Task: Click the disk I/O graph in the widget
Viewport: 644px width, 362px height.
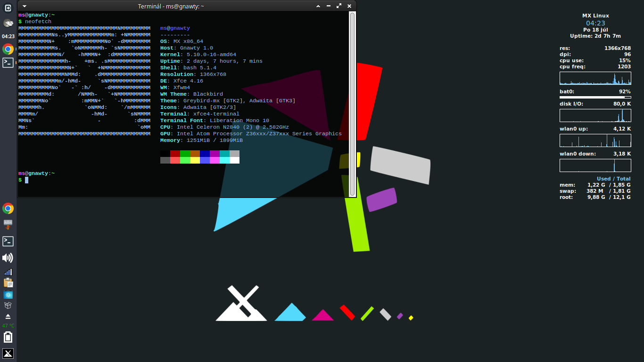Action: tap(595, 115)
